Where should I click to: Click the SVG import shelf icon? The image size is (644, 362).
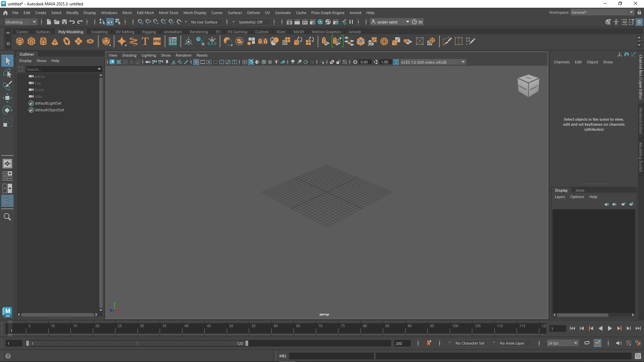pos(157,41)
